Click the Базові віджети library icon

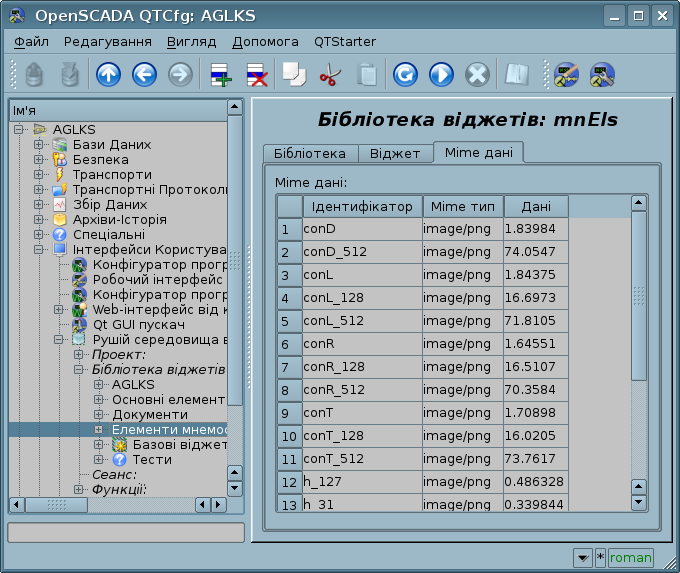click(x=119, y=445)
